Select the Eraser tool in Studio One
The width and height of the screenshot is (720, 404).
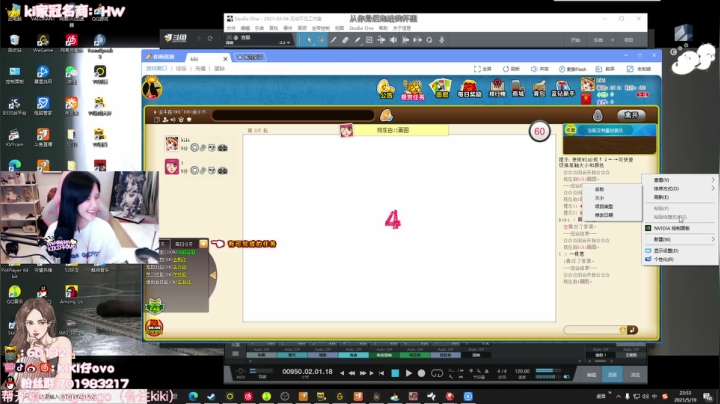coord(345,40)
